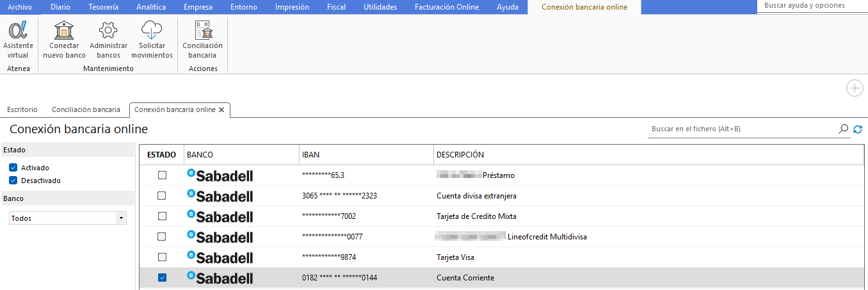Click Tarjeta Visa description
Viewport: 868px width, 290px height.
pyautogui.click(x=455, y=257)
